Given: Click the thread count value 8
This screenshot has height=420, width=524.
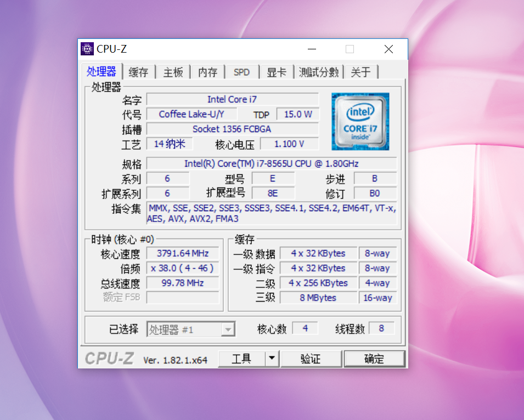Looking at the screenshot, I should pyautogui.click(x=382, y=328).
